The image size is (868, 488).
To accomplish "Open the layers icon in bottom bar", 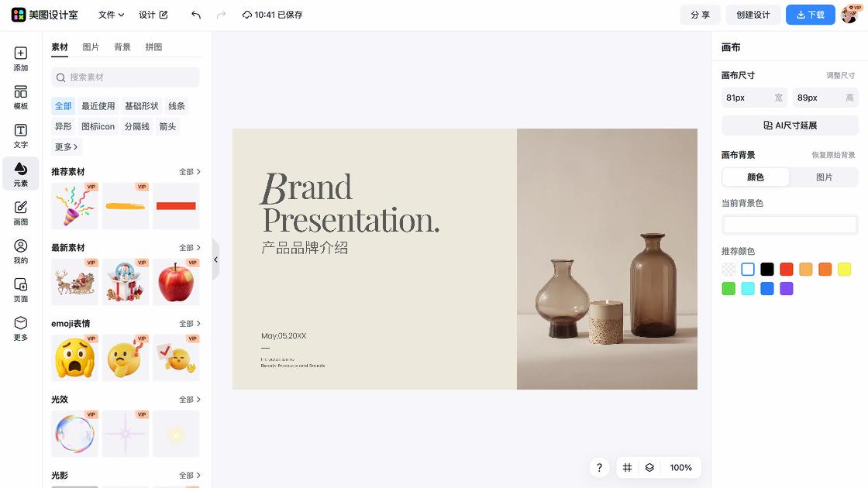I will point(649,468).
